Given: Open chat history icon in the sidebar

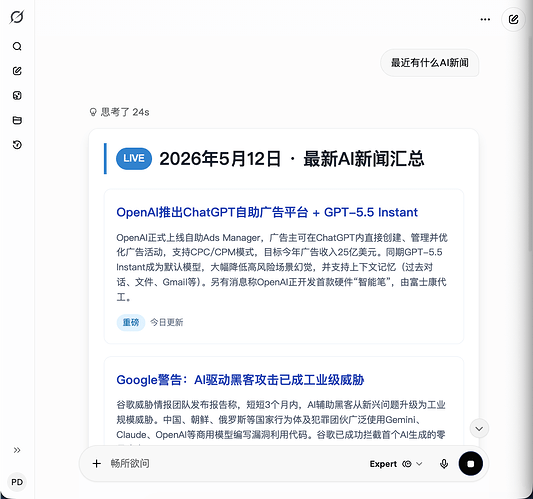Looking at the screenshot, I should tap(17, 145).
